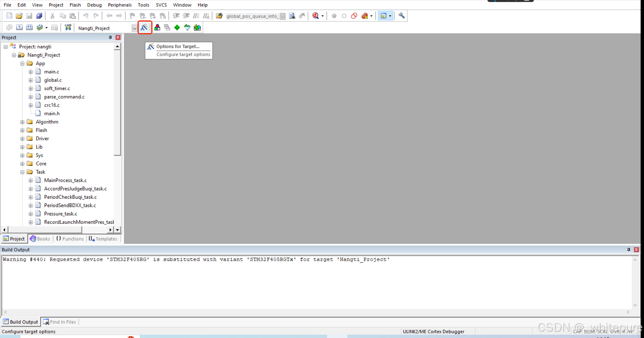Open the File menu
This screenshot has width=644, height=338.
coord(7,5)
